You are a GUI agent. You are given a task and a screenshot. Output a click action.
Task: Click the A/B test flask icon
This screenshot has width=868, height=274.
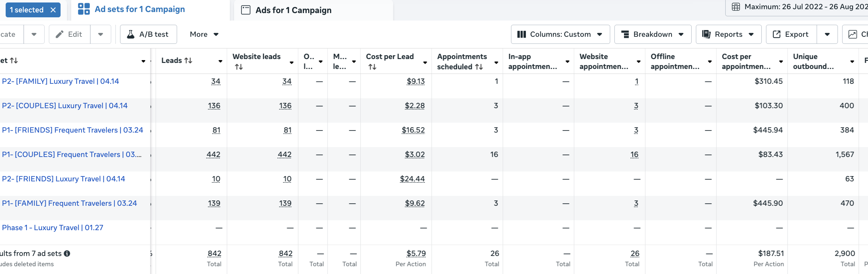131,34
